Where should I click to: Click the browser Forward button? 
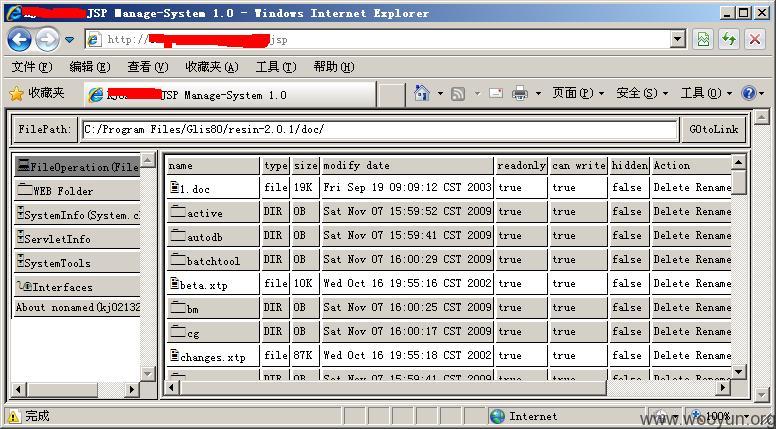48,40
